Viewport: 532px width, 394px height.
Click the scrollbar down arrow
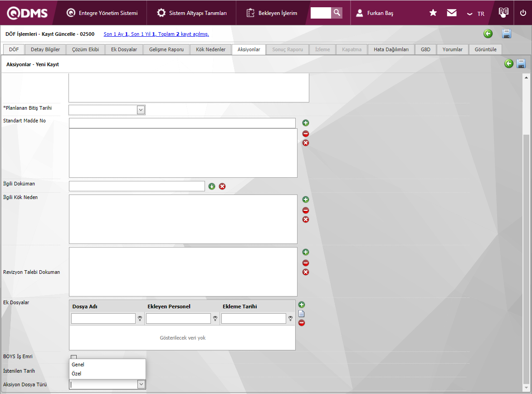point(526,388)
